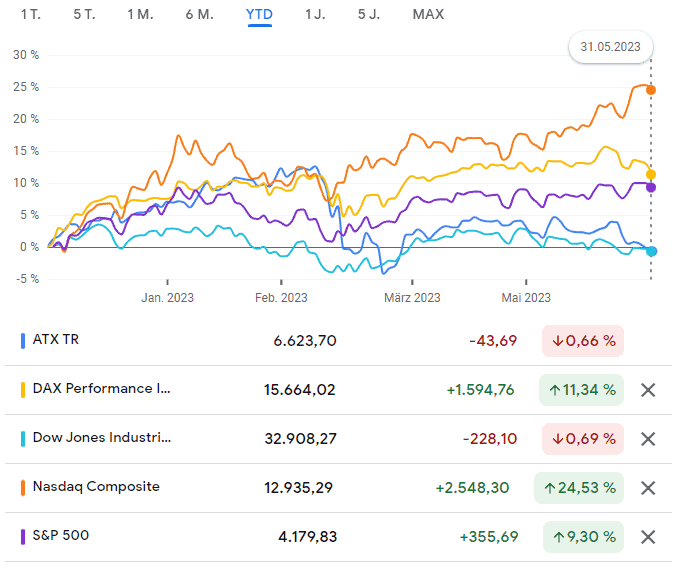
Task: Click the green 24,53 % change badge
Action: [x=579, y=488]
